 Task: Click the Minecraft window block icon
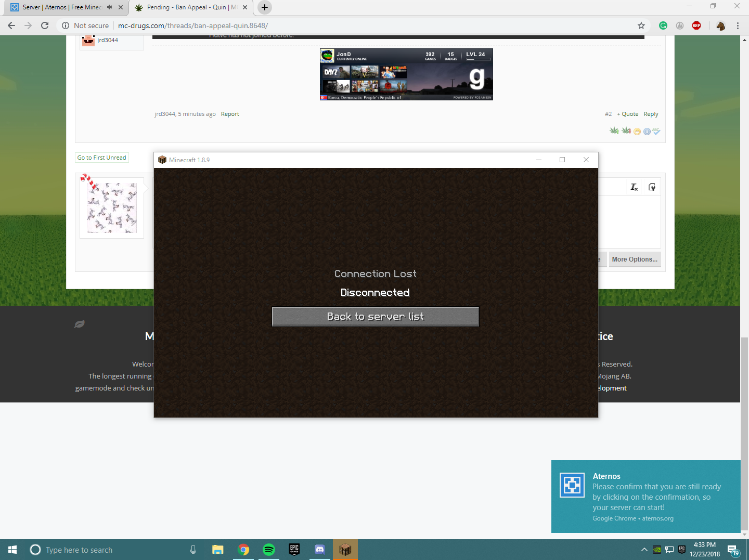point(162,160)
